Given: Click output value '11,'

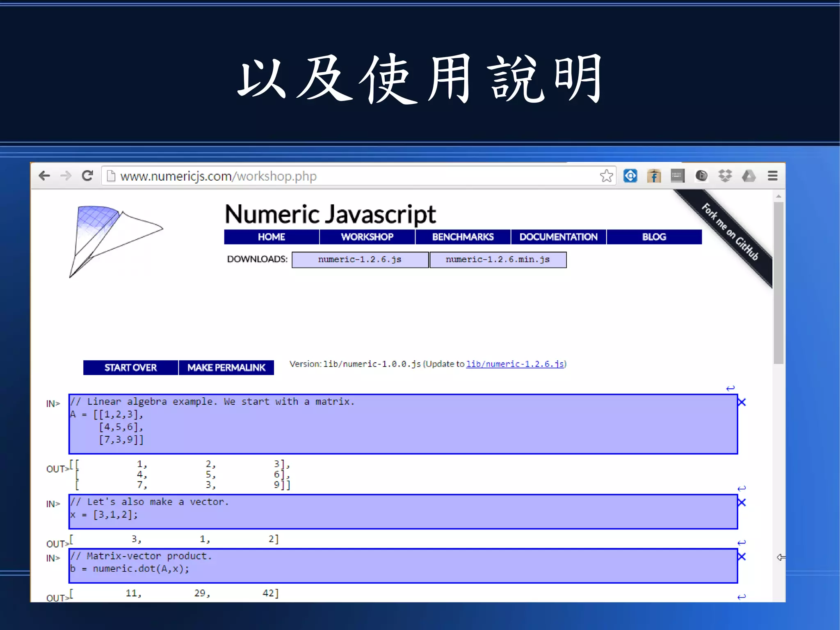Looking at the screenshot, I should [134, 593].
